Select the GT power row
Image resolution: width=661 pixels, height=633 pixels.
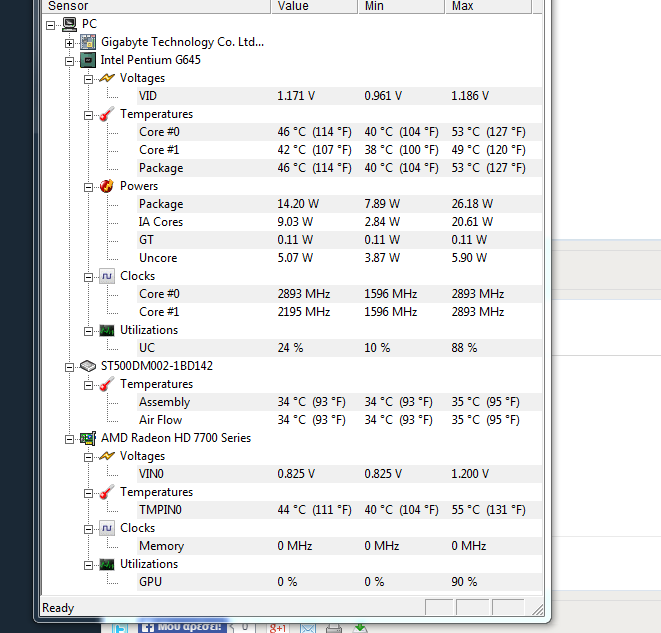[x=339, y=240]
